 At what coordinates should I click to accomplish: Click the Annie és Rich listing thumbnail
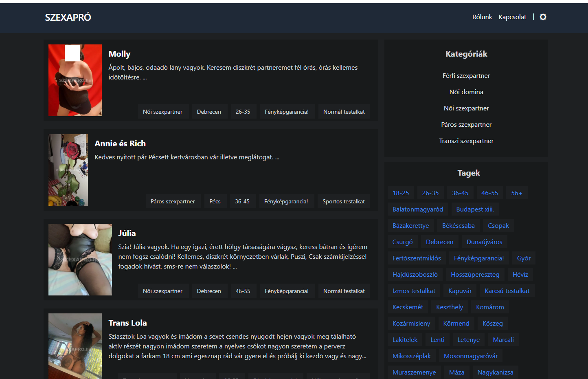coord(68,170)
